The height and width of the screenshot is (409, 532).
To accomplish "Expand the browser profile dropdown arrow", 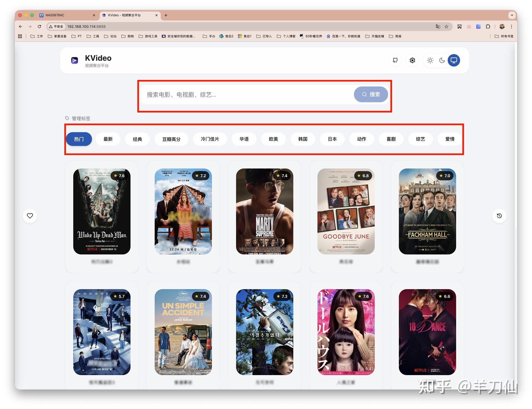I will tap(512, 15).
